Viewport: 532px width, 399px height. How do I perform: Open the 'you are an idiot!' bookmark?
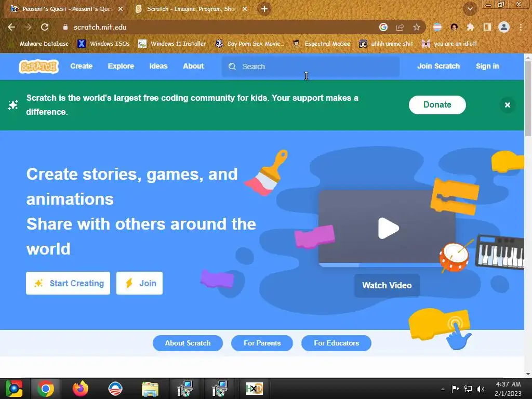point(449,44)
